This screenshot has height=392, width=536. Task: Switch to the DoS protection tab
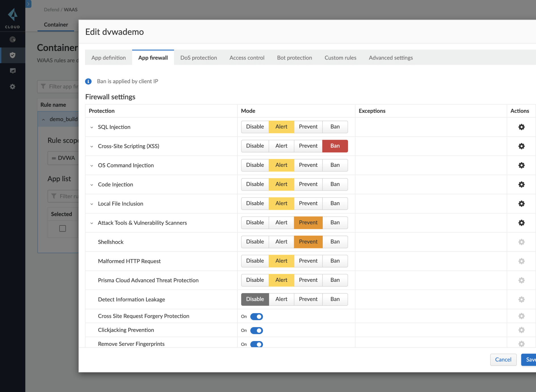[x=198, y=57]
